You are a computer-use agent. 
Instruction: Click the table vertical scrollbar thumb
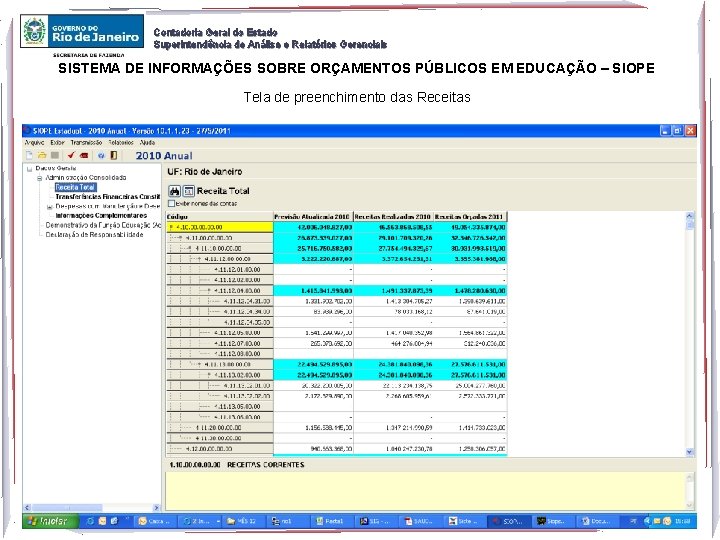pyautogui.click(x=690, y=225)
